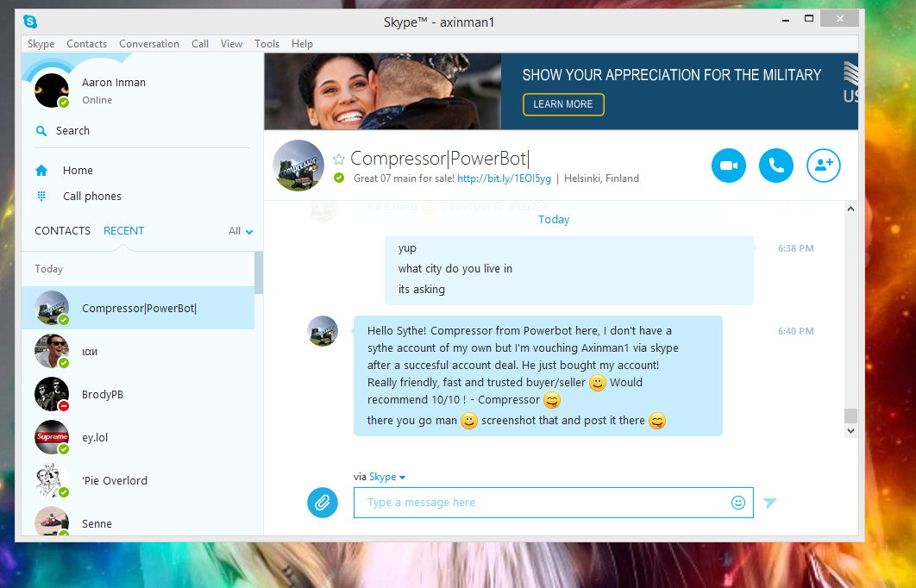
Task: Open the Call menu
Action: [200, 44]
